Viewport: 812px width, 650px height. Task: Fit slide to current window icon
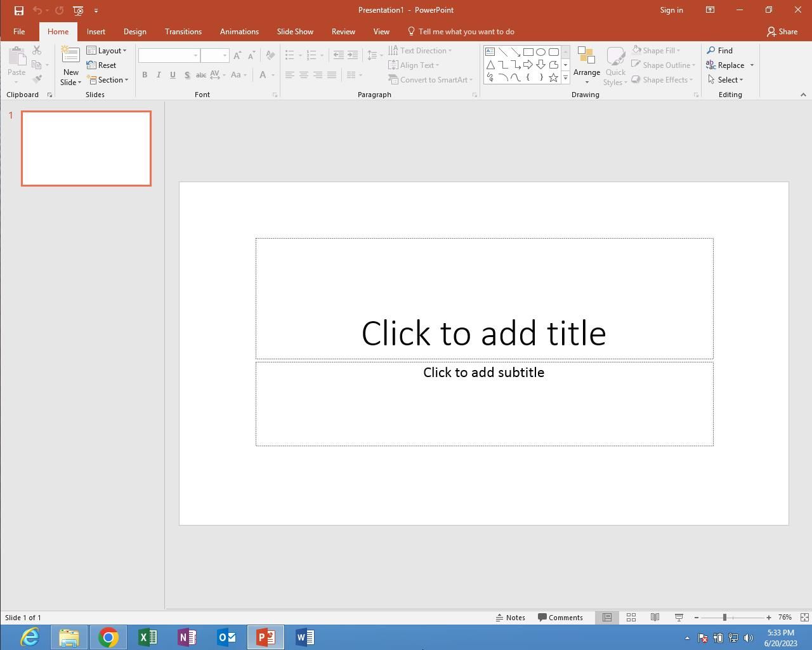(804, 617)
